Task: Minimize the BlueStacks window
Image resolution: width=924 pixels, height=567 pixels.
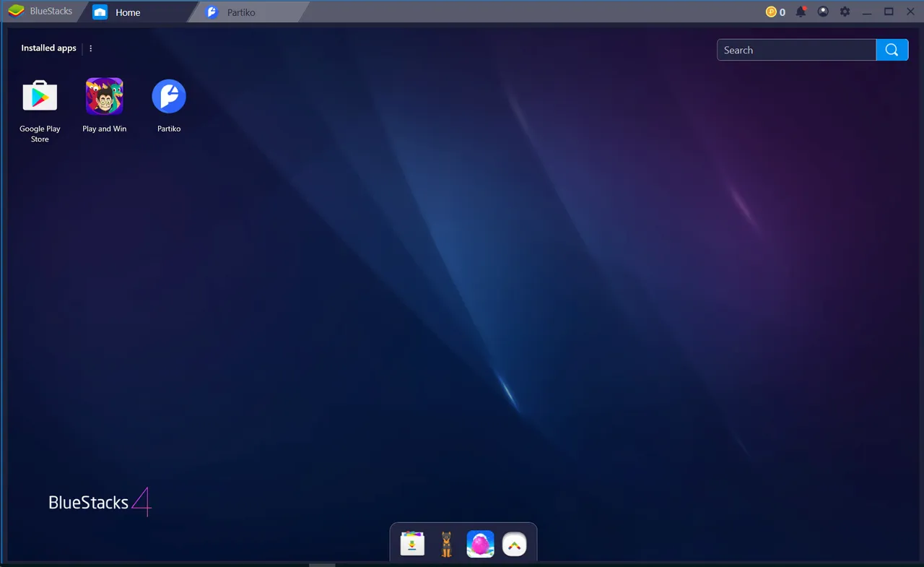Action: tap(867, 12)
